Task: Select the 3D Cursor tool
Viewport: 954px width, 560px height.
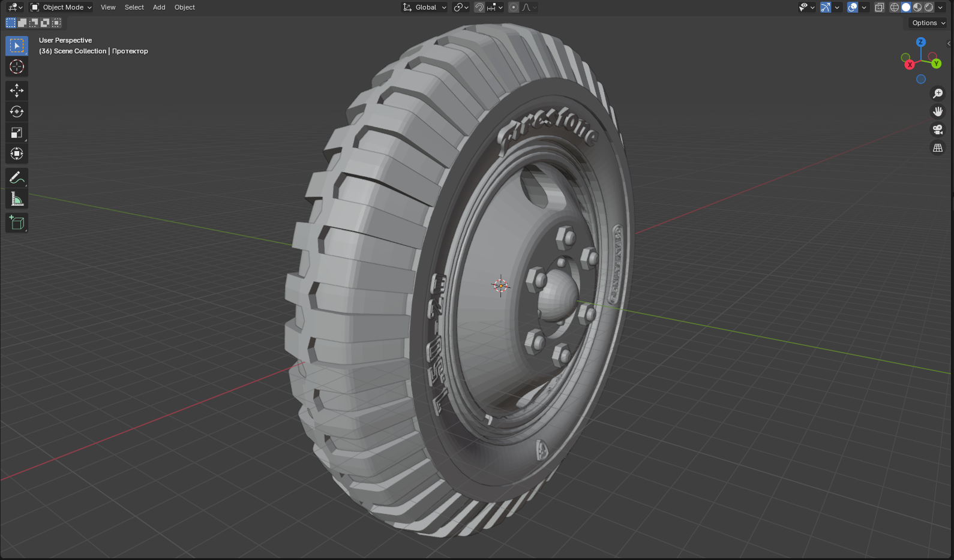Action: click(17, 67)
